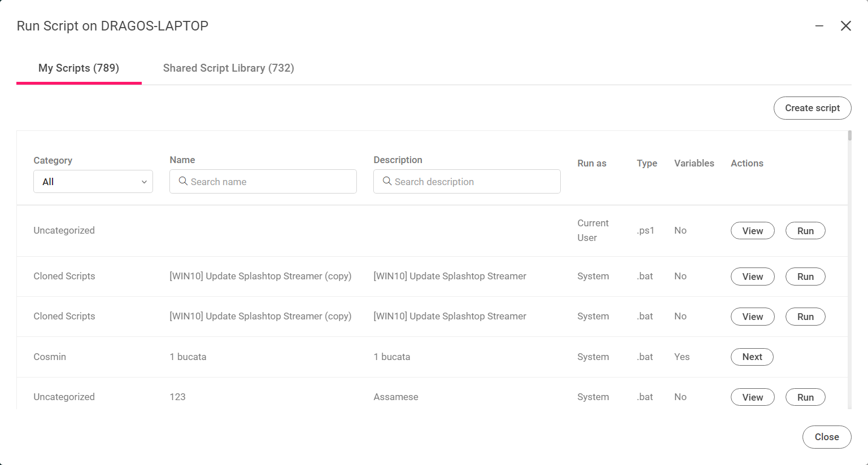
Task: Click the magnifier icon in Description search
Action: point(387,181)
